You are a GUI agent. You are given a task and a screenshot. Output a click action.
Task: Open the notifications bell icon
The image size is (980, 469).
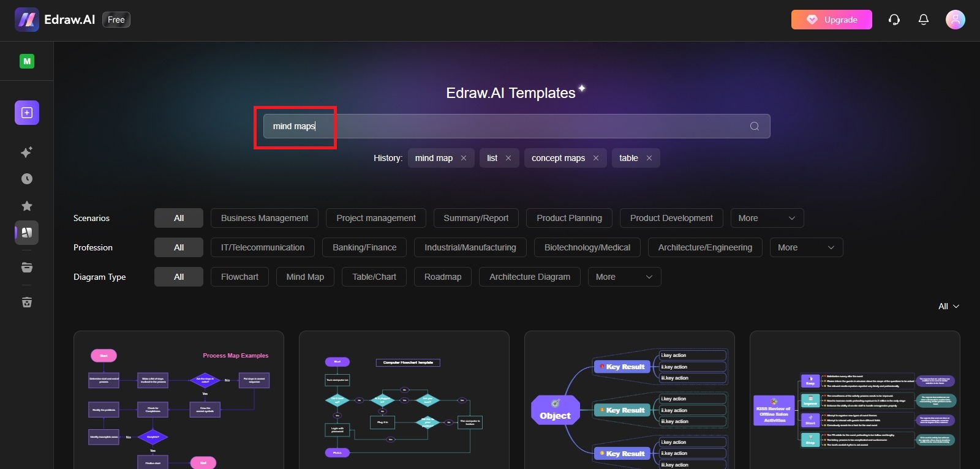pos(924,20)
